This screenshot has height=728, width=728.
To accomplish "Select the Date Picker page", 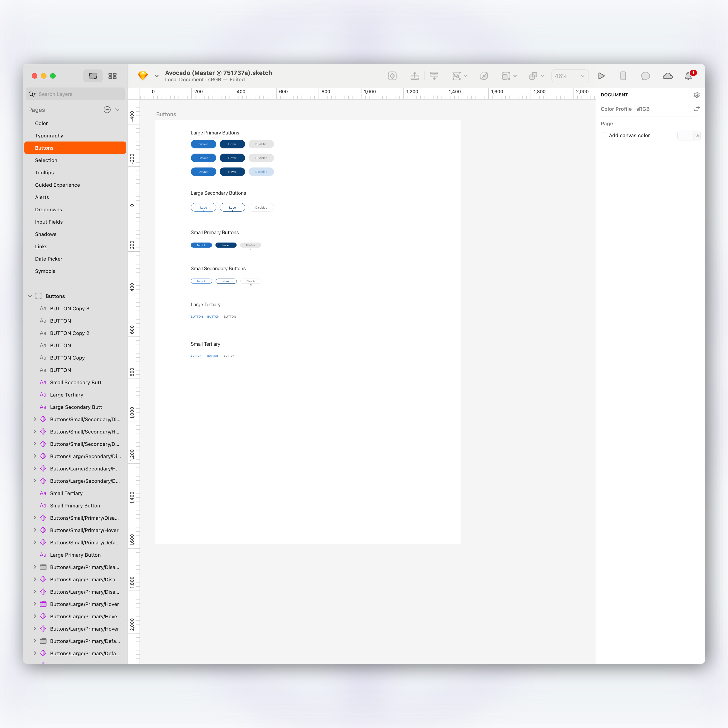I will pyautogui.click(x=49, y=259).
